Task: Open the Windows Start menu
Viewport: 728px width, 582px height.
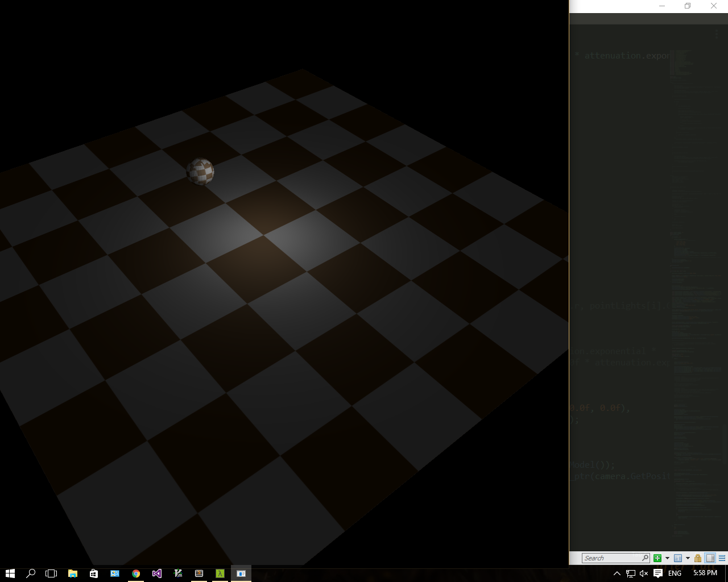Action: pyautogui.click(x=10, y=573)
